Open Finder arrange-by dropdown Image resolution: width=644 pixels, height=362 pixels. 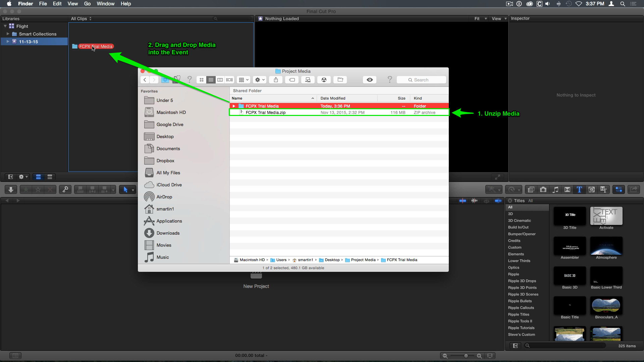(244, 80)
